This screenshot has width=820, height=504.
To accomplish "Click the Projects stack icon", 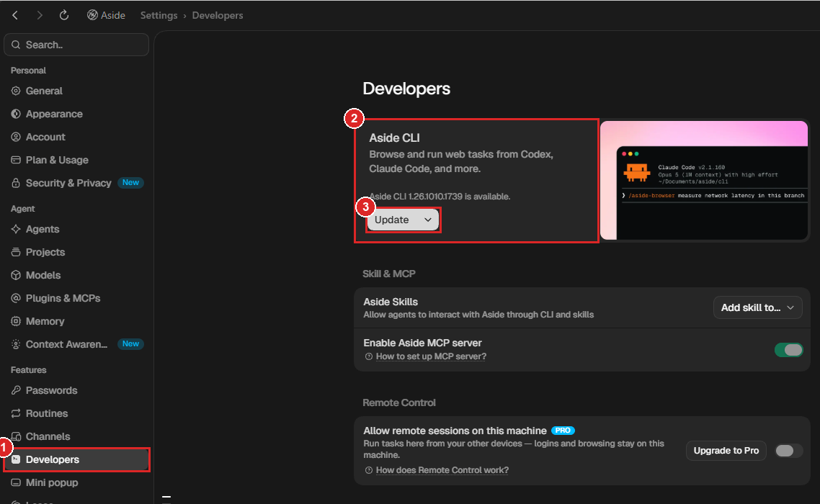I will [16, 252].
